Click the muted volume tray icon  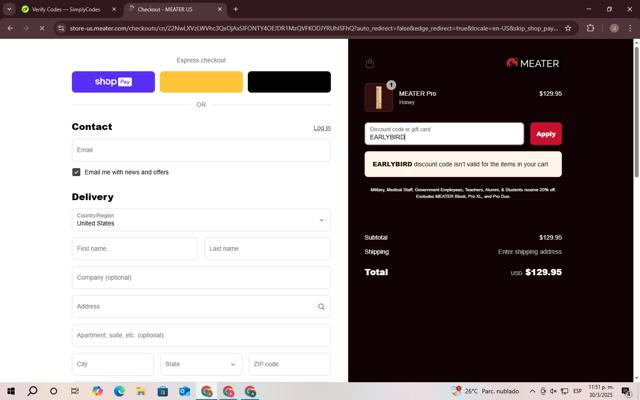click(553, 391)
